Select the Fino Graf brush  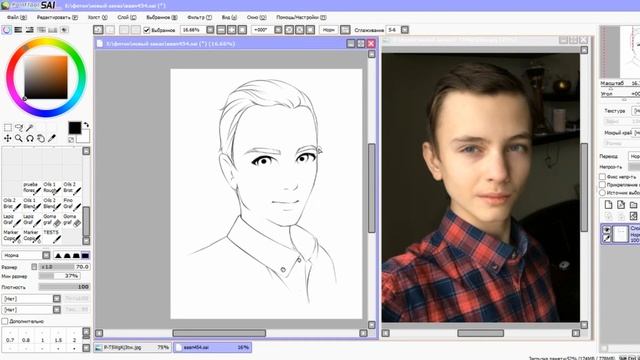coord(72,204)
